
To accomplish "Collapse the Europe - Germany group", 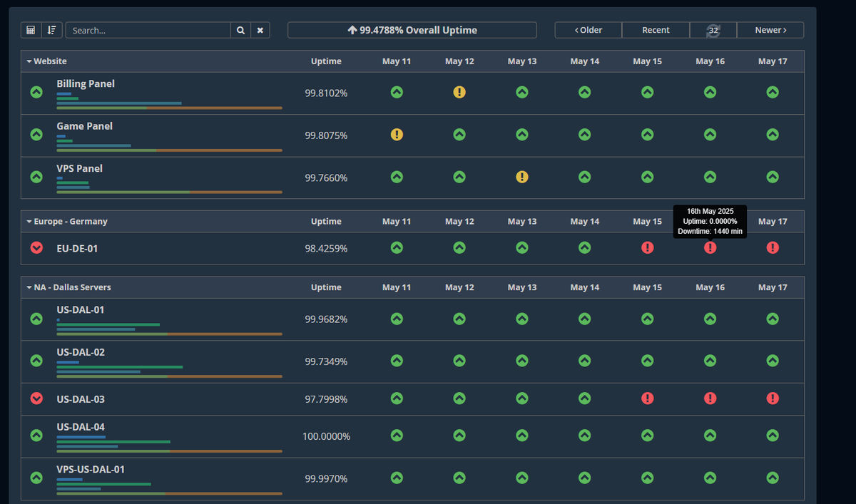I will (x=67, y=222).
